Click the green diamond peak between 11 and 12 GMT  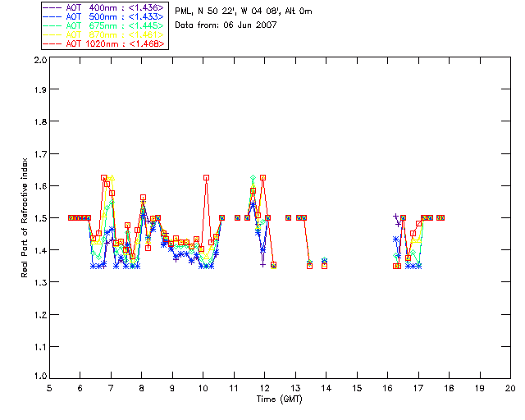tap(253, 177)
